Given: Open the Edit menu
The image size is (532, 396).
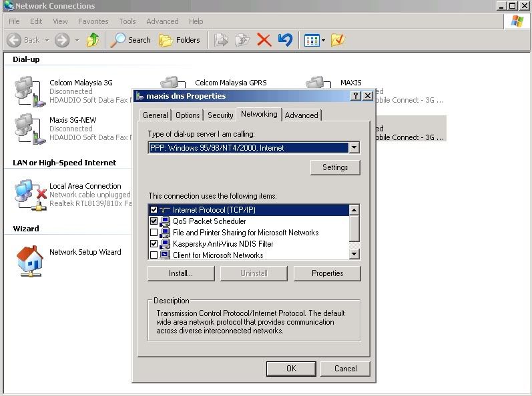Looking at the screenshot, I should (x=36, y=21).
